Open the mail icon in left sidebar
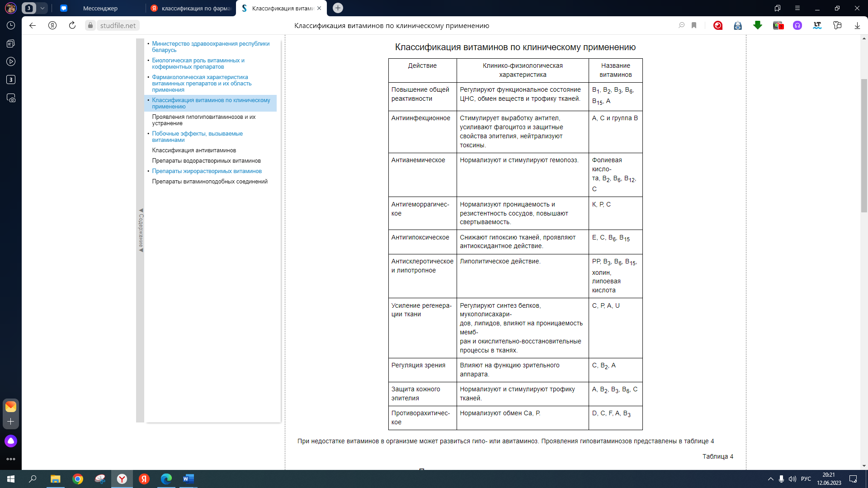Image resolution: width=868 pixels, height=488 pixels. tap(11, 407)
